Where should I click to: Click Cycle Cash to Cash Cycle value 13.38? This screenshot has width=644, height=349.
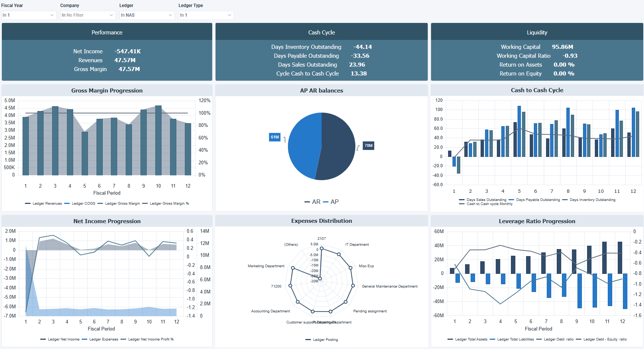click(359, 74)
